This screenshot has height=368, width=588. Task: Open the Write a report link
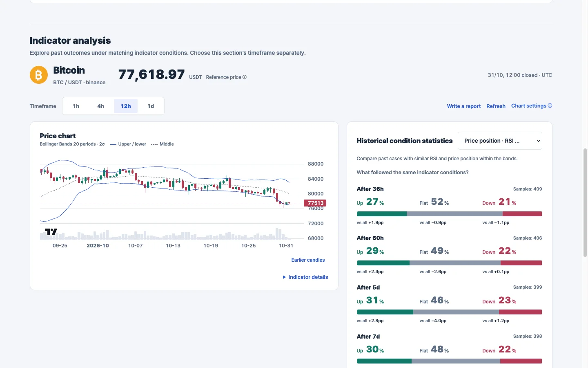click(464, 106)
